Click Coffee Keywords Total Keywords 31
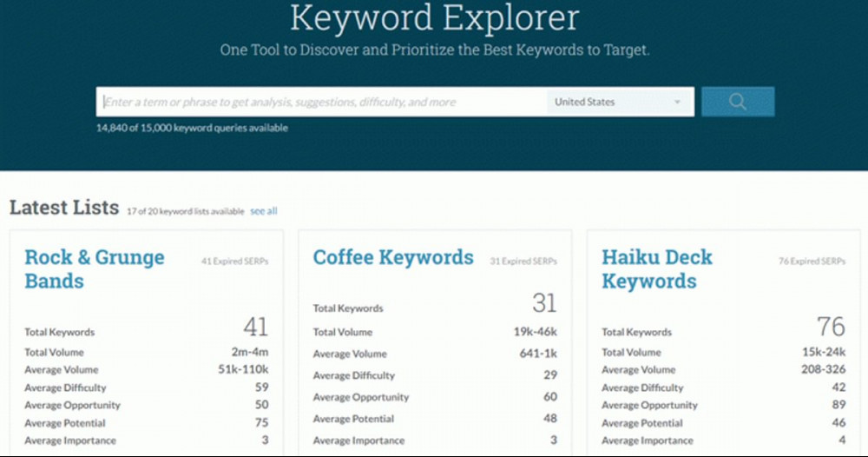 coord(545,303)
